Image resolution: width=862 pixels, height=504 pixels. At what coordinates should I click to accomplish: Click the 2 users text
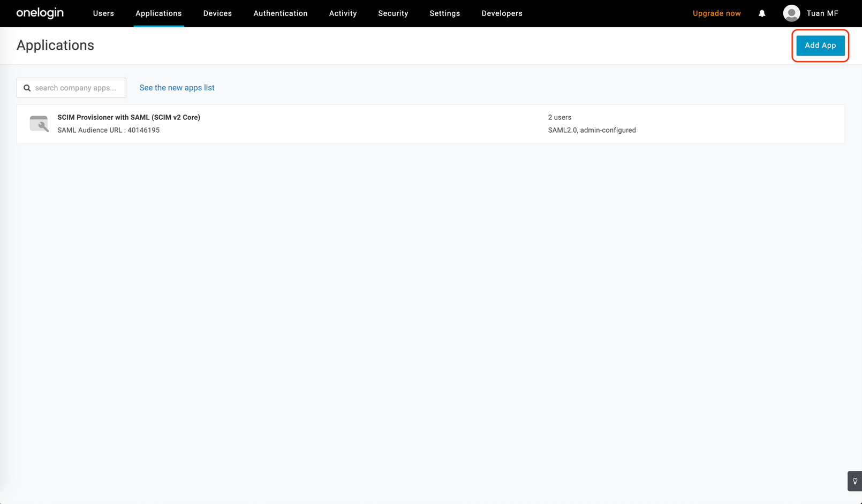pyautogui.click(x=559, y=117)
